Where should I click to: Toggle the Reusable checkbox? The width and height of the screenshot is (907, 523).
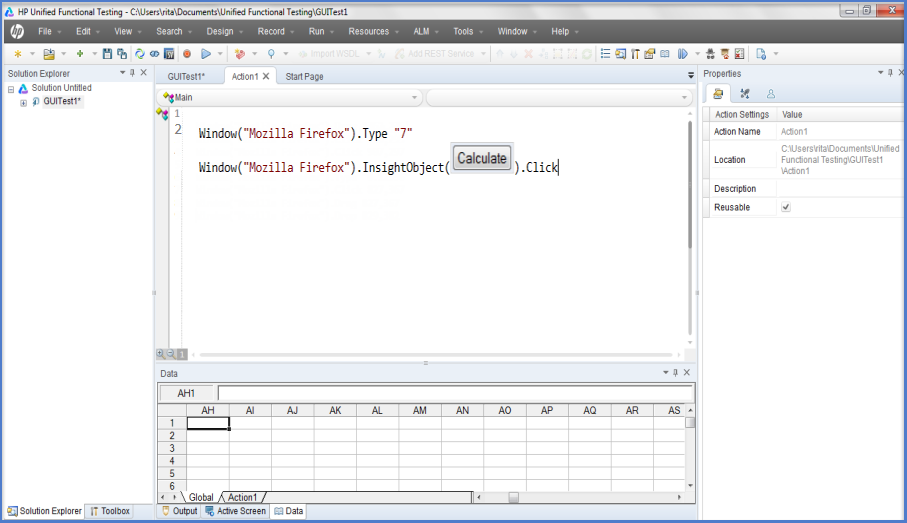point(786,207)
